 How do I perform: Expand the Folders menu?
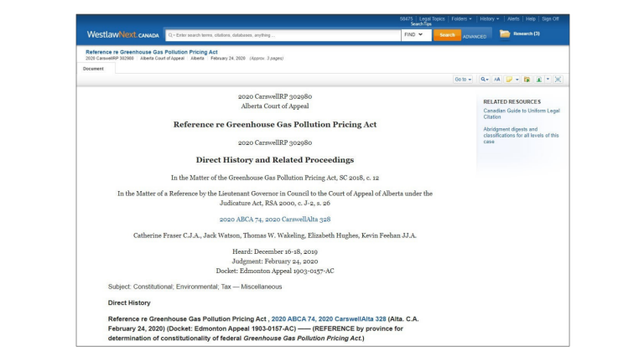(462, 19)
